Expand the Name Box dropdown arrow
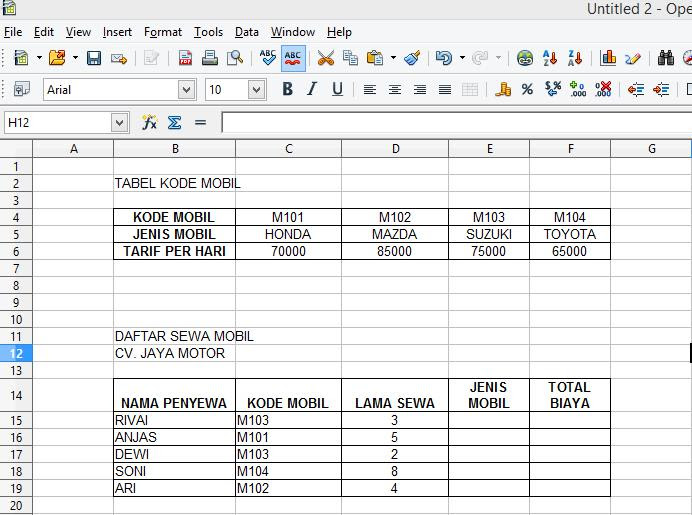The width and height of the screenshot is (692, 515). pyautogui.click(x=119, y=123)
